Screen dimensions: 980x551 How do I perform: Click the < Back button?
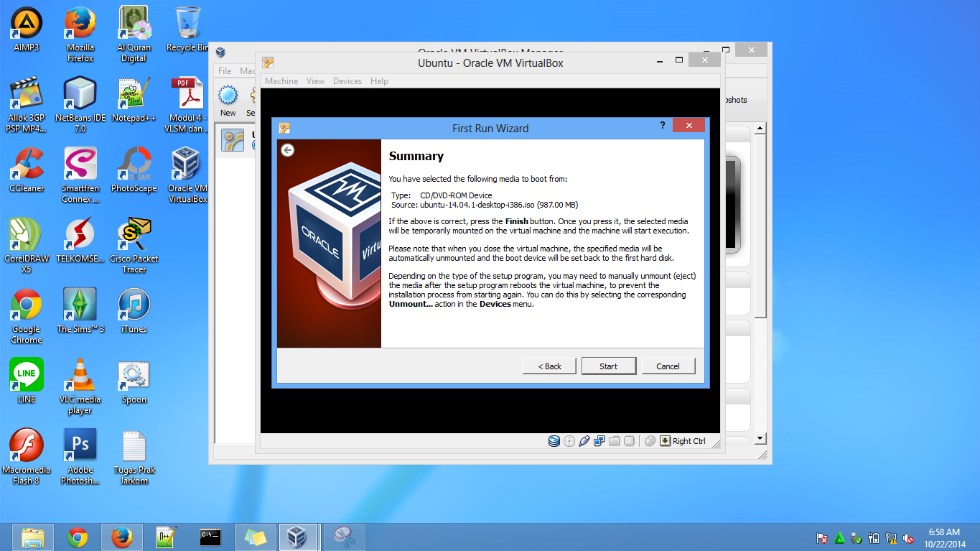550,366
